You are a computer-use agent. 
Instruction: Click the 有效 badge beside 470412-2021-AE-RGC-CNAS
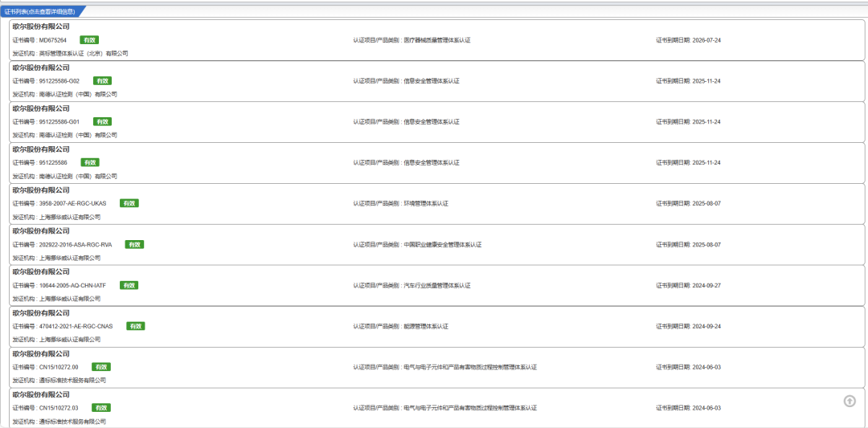(x=136, y=326)
